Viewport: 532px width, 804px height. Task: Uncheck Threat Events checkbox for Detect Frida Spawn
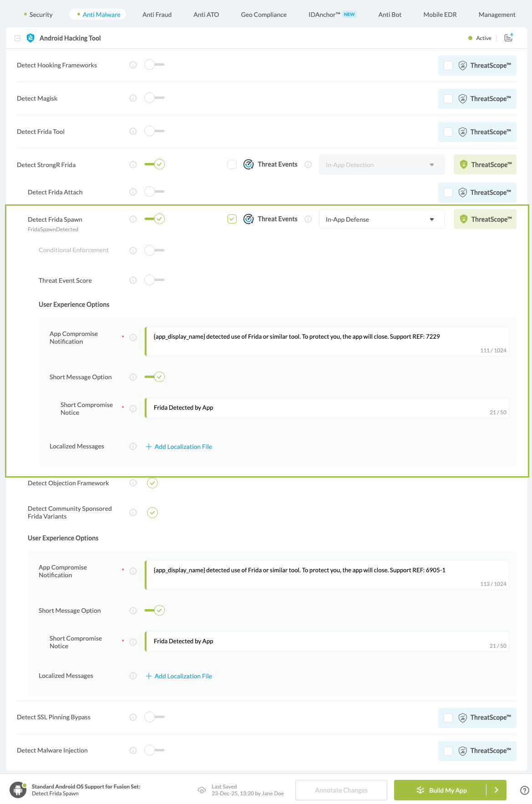232,219
